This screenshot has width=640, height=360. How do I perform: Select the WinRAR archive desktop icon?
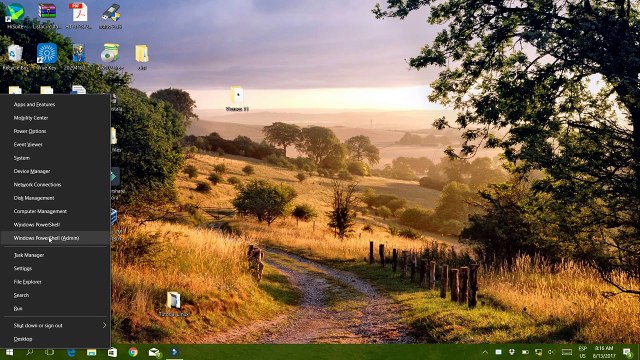tap(47, 16)
